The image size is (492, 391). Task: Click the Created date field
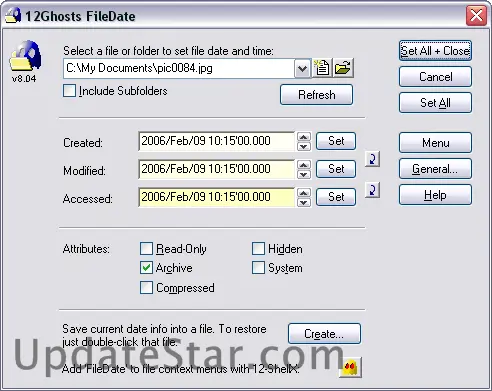217,141
